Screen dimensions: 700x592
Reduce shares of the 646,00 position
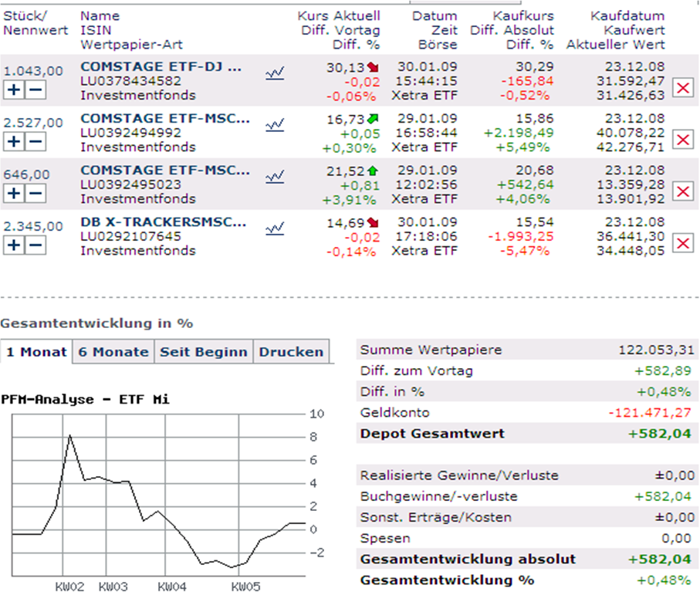click(36, 194)
